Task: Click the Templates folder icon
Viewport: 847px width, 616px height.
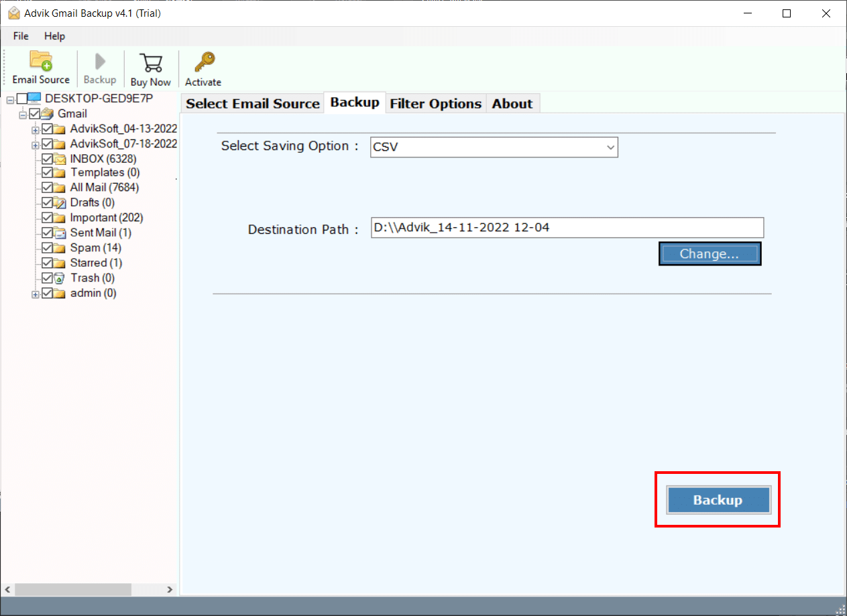Action: 60,173
